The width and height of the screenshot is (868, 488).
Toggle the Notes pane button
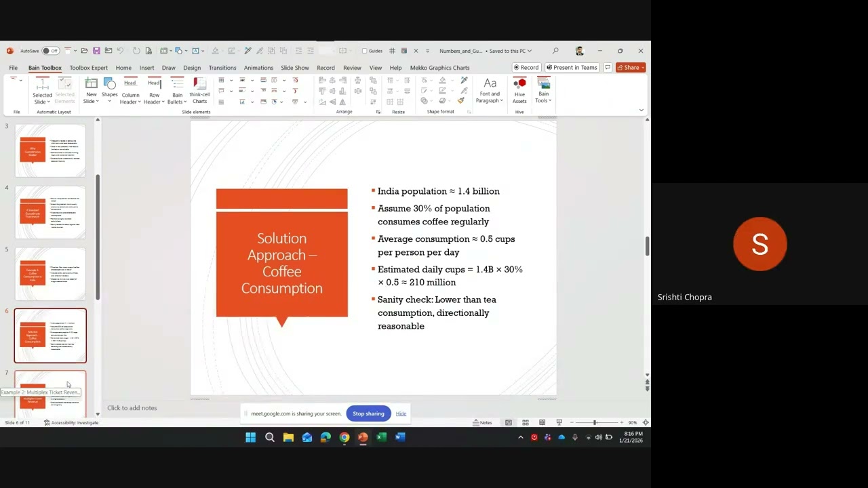click(482, 423)
